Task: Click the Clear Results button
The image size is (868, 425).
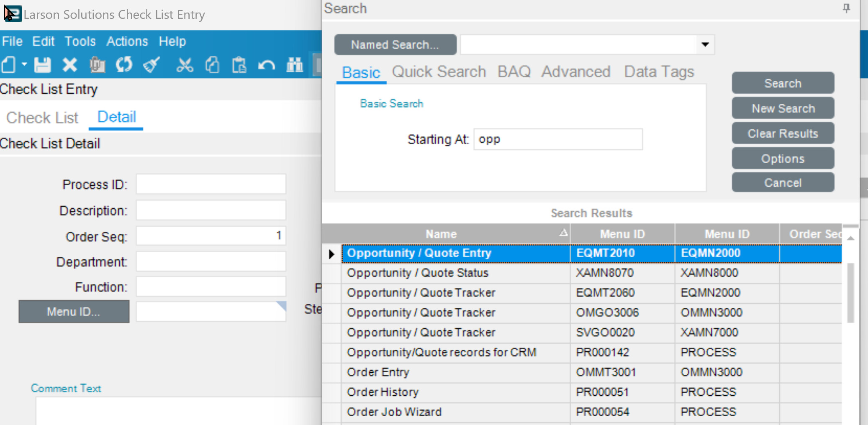Action: tap(783, 133)
